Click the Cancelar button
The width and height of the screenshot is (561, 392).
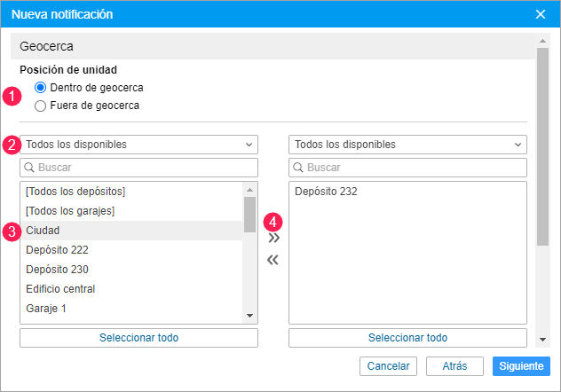[x=388, y=366]
